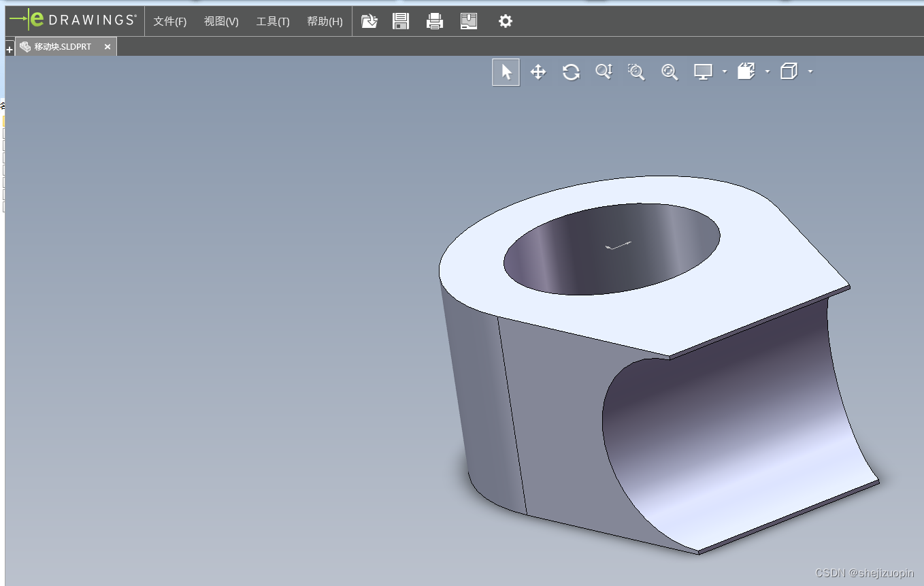This screenshot has height=586, width=924.
Task: Open the 工具(T) menu
Action: (x=273, y=22)
